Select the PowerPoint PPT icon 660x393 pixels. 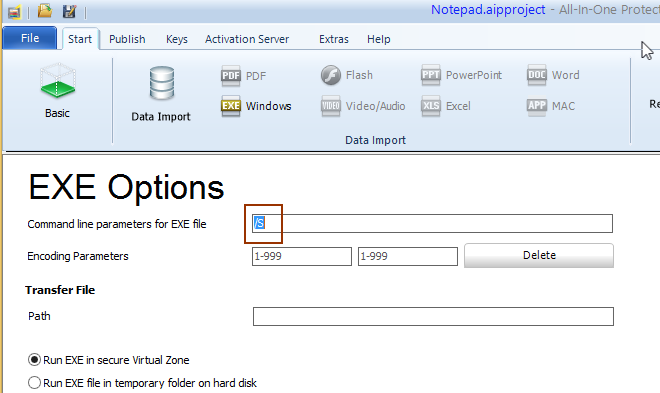(x=431, y=75)
